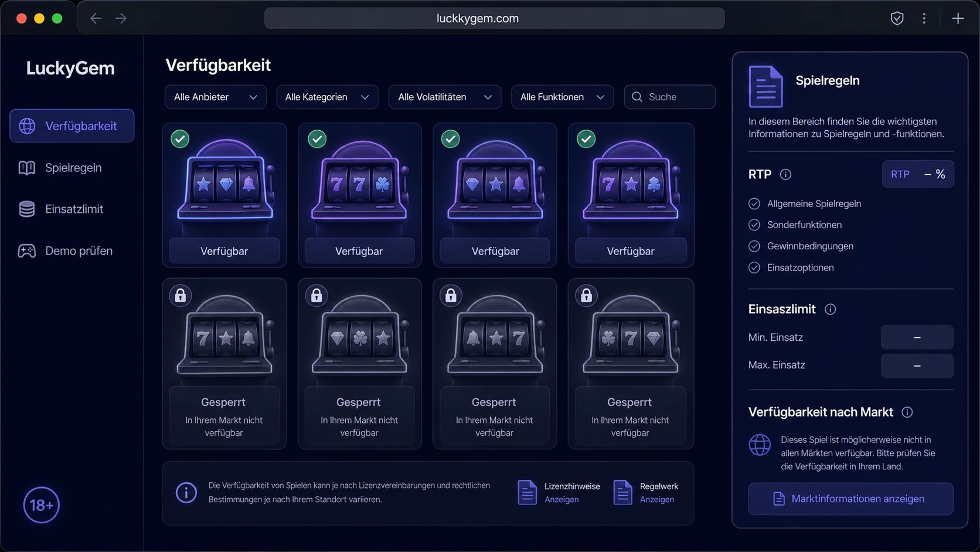
Task: Select the locked diamond-clover-star slot machine thumbnail
Action: 360,336
